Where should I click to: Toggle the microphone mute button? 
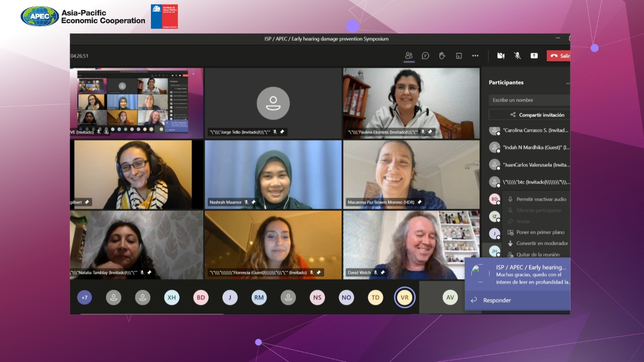(x=517, y=56)
